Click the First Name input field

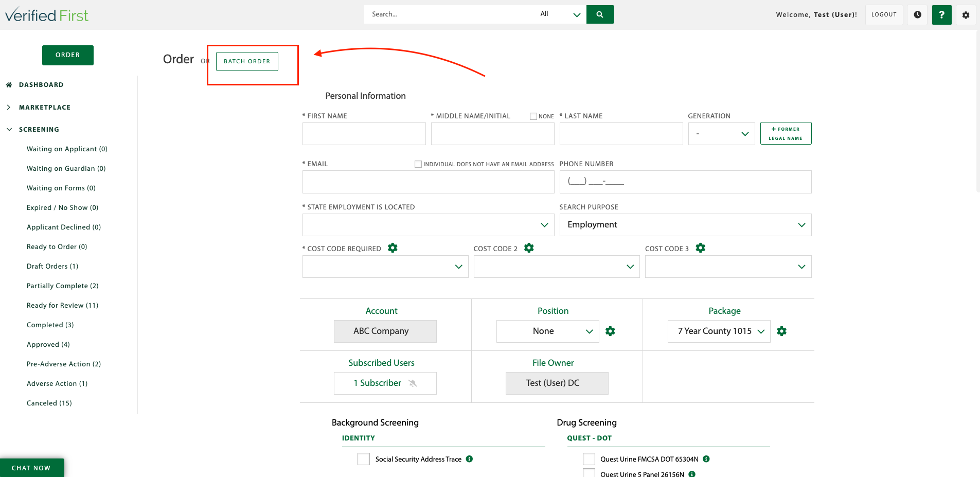[364, 134]
